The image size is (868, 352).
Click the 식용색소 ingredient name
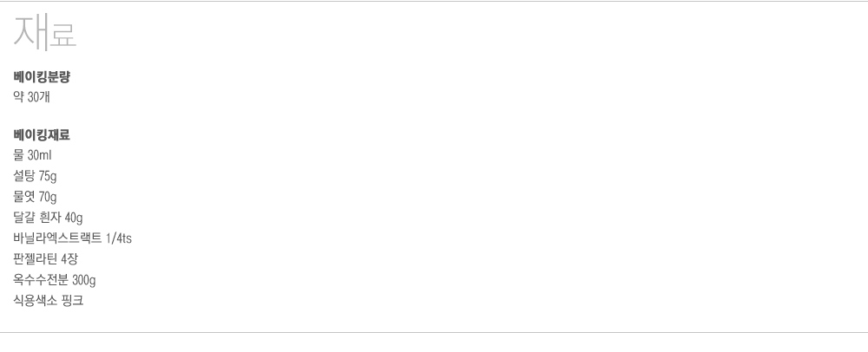tap(36, 301)
